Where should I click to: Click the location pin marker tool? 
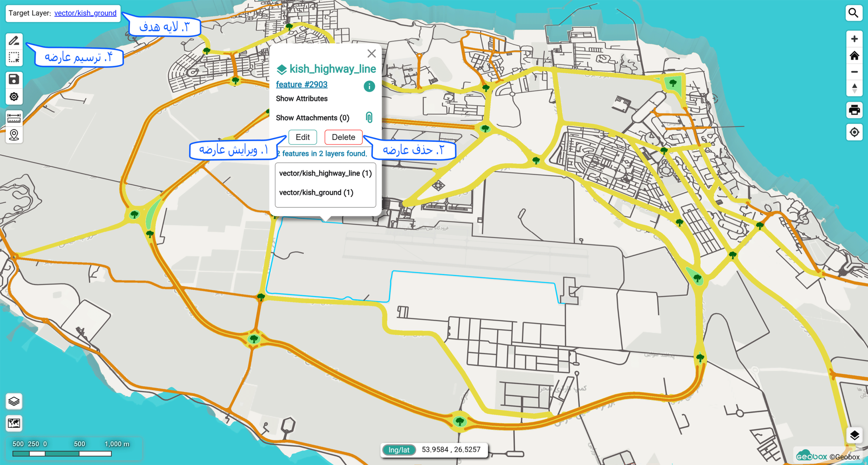[14, 135]
